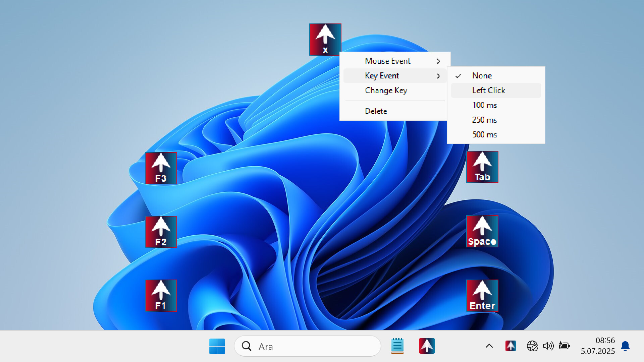Image resolution: width=644 pixels, height=362 pixels.
Task: Click the F1 key overlay icon
Action: (161, 295)
